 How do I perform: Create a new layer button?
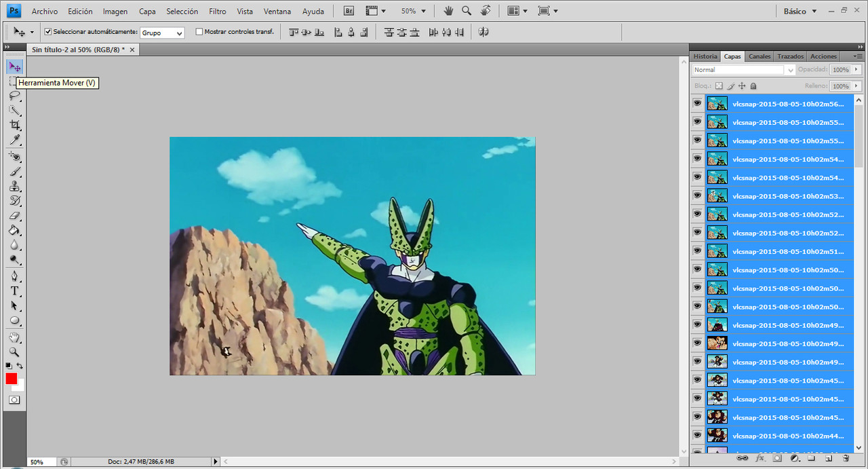pyautogui.click(x=829, y=458)
